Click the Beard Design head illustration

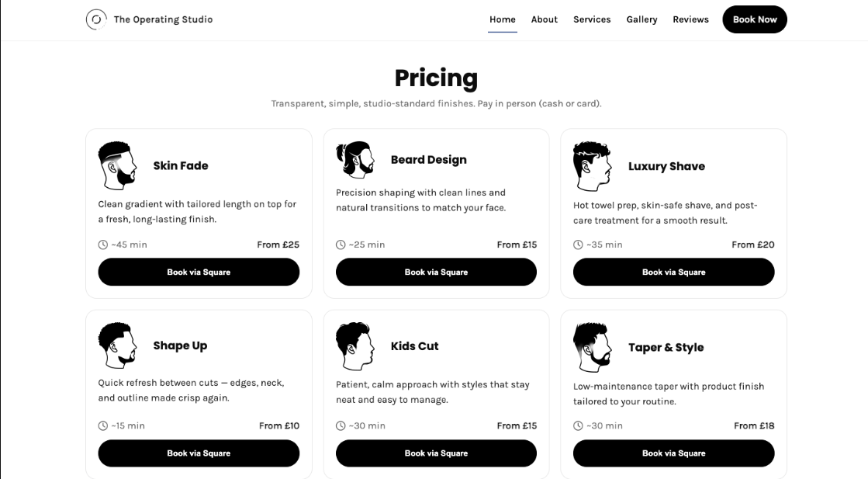354,159
